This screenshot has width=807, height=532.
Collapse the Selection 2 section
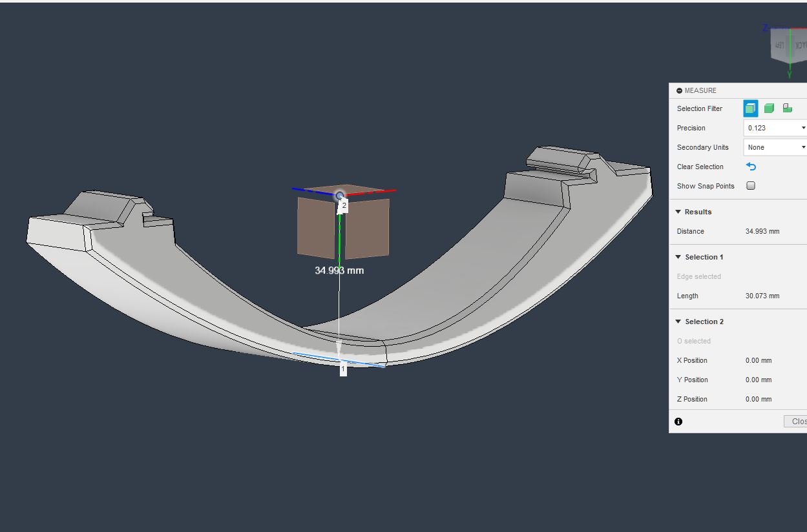[x=678, y=322]
